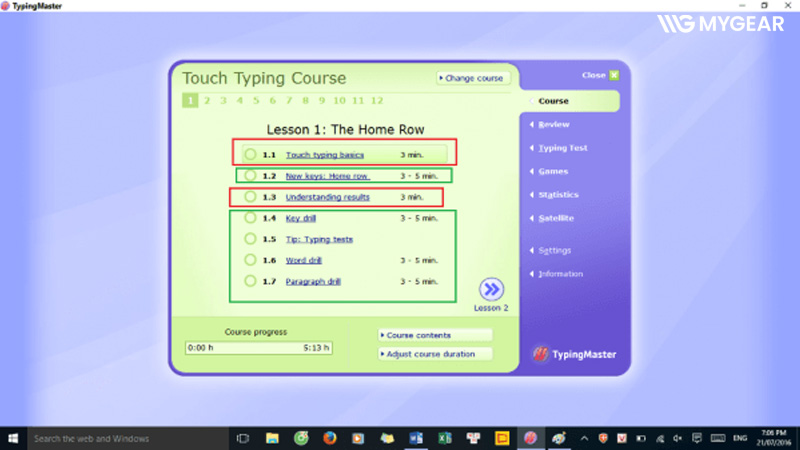Screen dimensions: 800x450
Task: Select the circle beside 1.1 Touch typing basics
Action: pyautogui.click(x=250, y=155)
